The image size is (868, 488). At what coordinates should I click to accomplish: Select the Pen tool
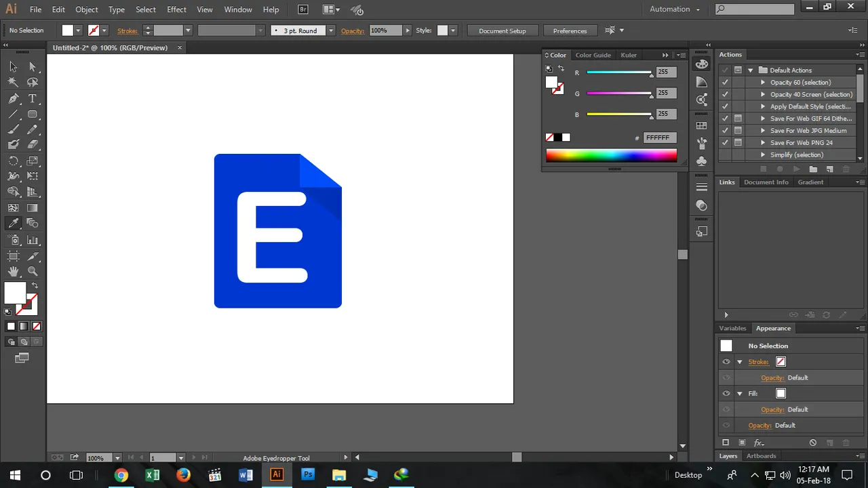13,98
